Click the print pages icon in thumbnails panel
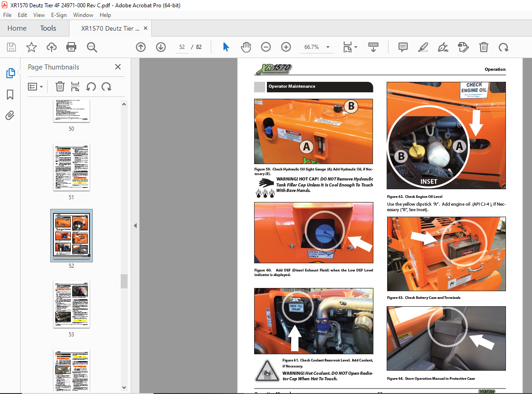Screen dimensions: 532x394 pos(75,86)
